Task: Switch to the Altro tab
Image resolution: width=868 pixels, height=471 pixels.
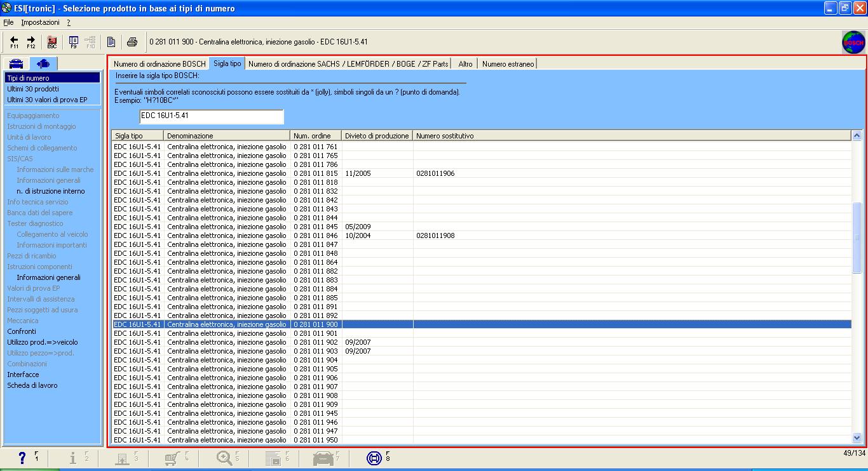Action: click(465, 63)
